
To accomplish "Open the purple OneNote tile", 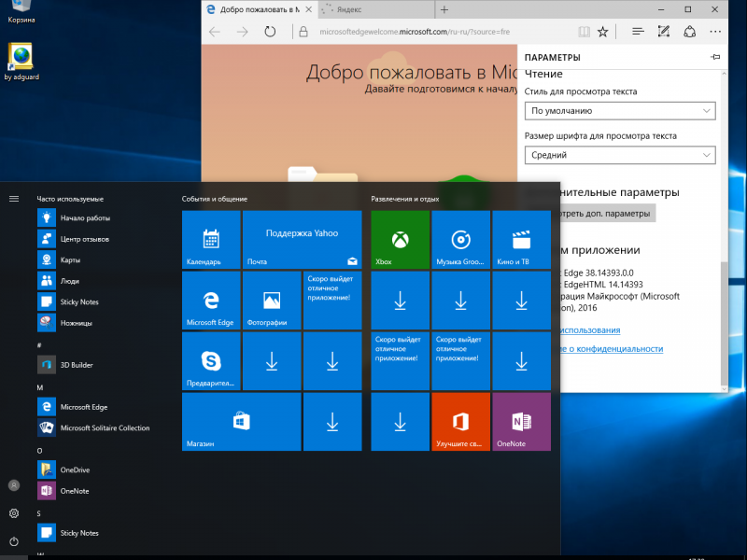I will pyautogui.click(x=522, y=422).
